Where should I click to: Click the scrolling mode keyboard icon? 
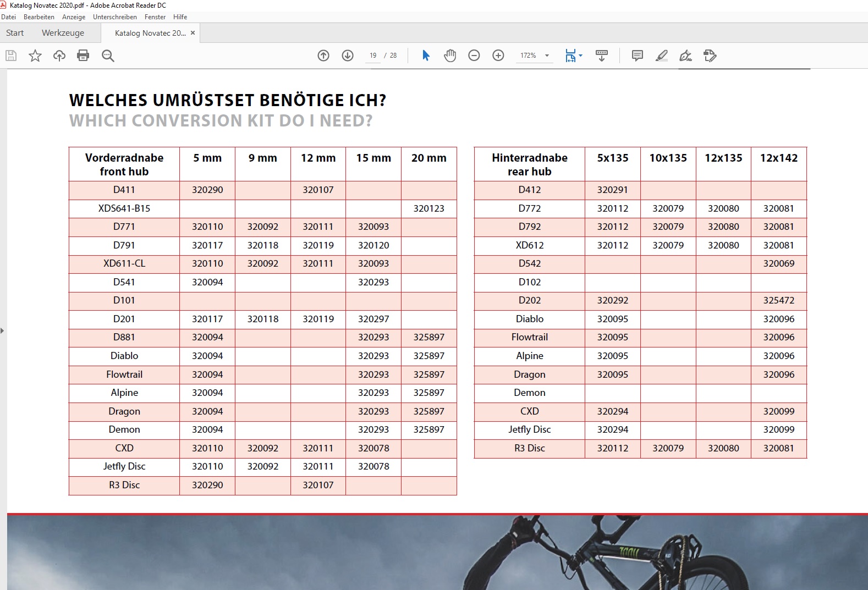coord(602,56)
